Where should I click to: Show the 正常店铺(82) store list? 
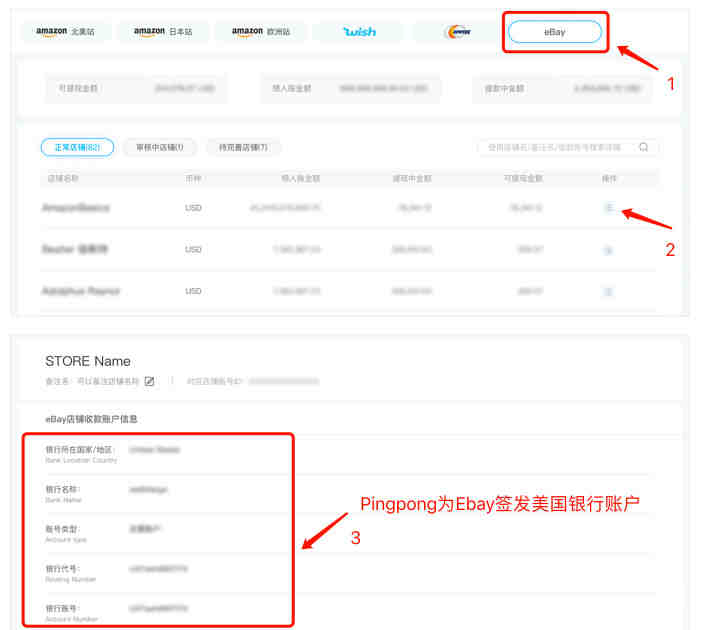point(77,147)
